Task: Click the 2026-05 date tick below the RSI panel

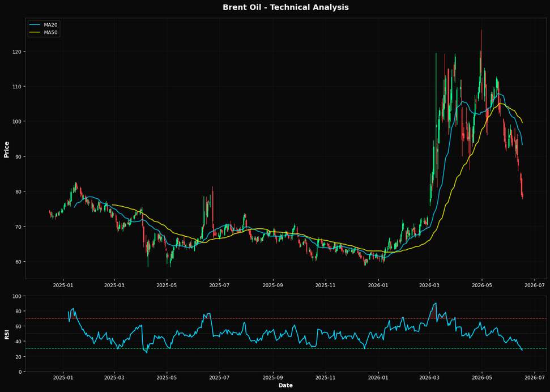Action: (x=482, y=377)
